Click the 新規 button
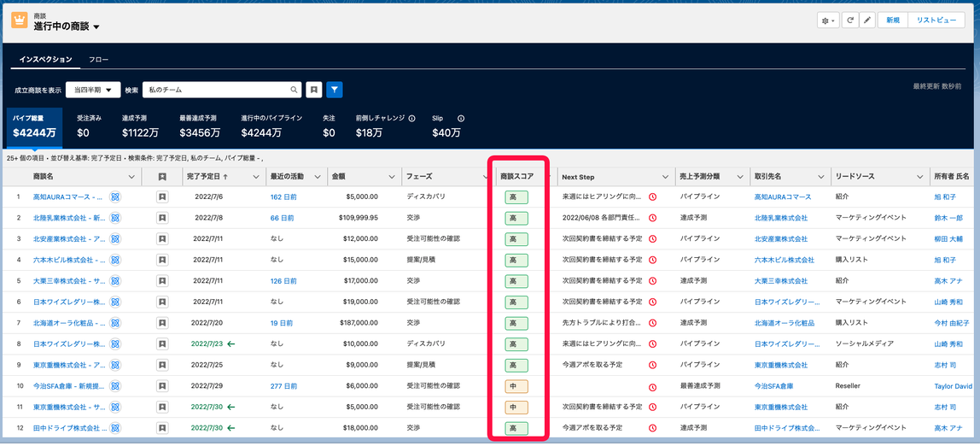 pos(893,21)
